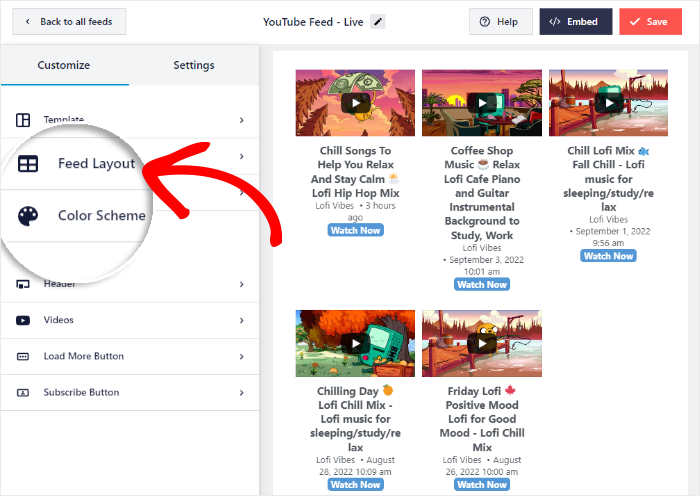The height and width of the screenshot is (496, 700).
Task: Click the Template layout icon
Action: point(23,120)
